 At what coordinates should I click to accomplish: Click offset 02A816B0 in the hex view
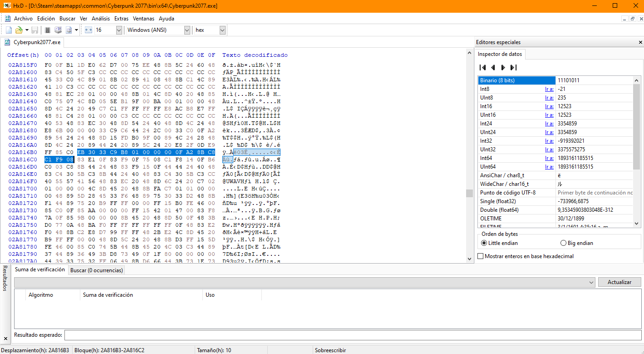click(x=22, y=151)
